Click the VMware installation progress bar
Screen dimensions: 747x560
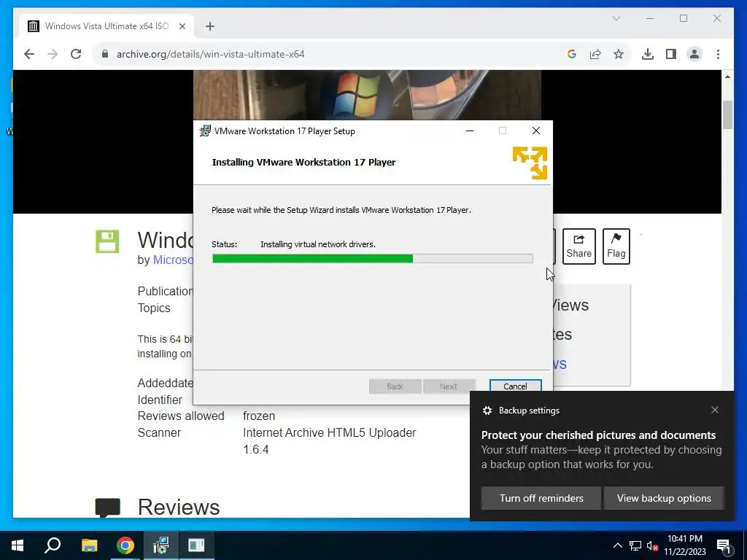[x=373, y=259]
